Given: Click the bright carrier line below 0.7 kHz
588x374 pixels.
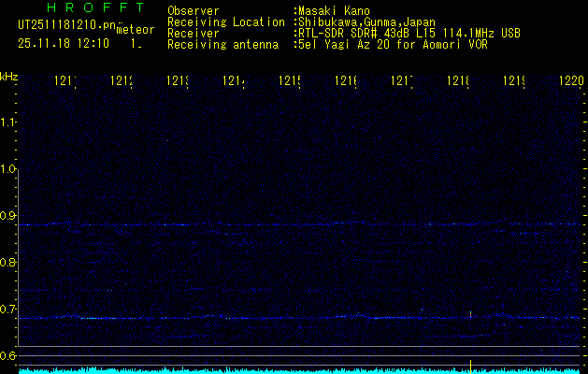Looking at the screenshot, I should [280, 318].
